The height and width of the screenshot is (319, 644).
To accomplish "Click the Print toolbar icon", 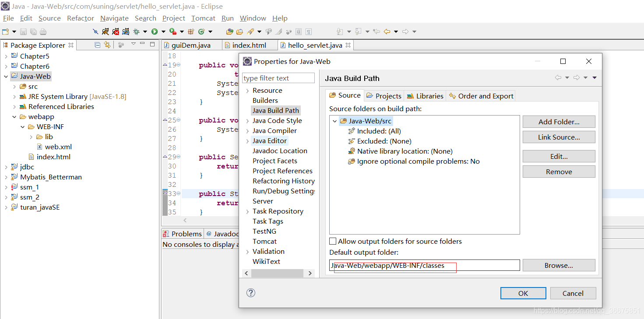I will click(x=43, y=32).
